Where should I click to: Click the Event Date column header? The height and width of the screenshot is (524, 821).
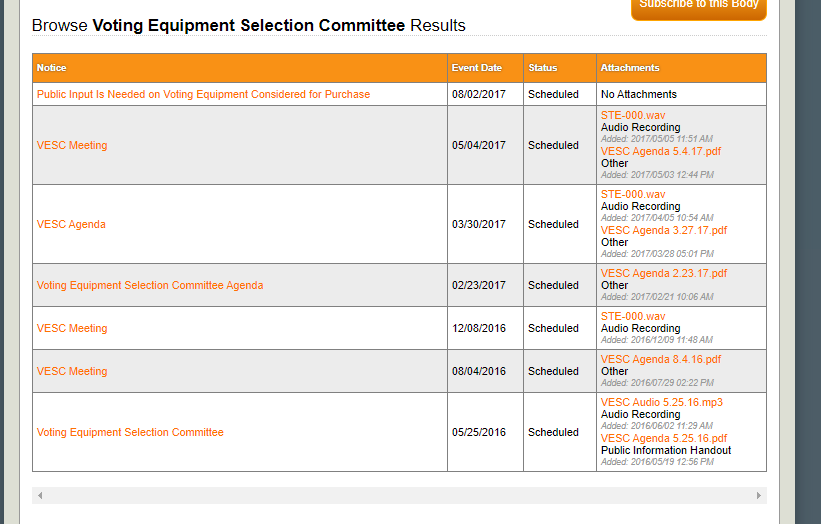point(477,68)
